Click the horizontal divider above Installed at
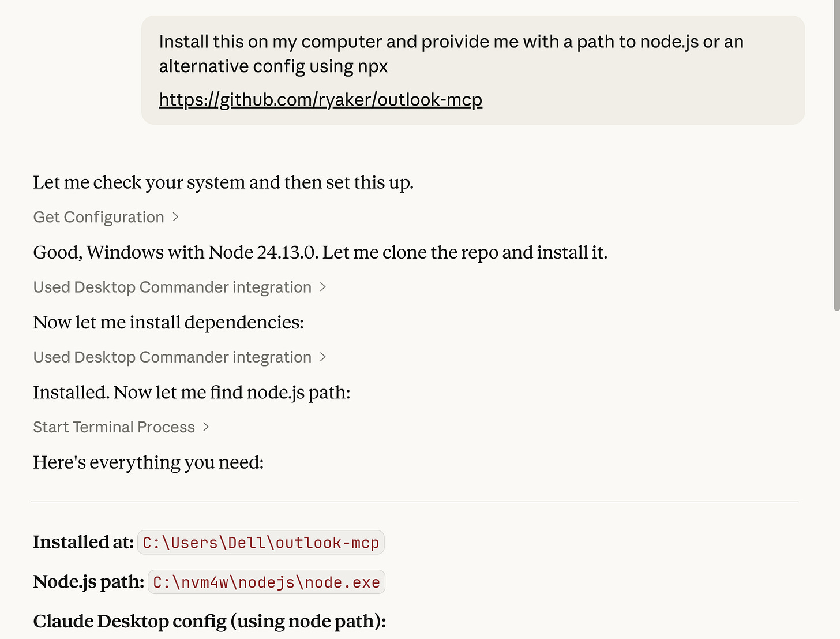This screenshot has height=639, width=840. point(415,500)
